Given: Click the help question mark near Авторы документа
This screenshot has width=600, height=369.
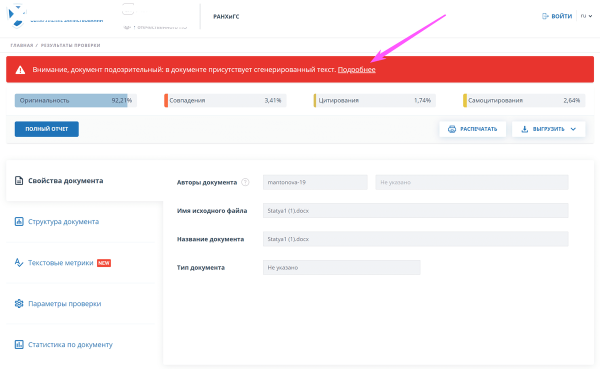Looking at the screenshot, I should (245, 182).
